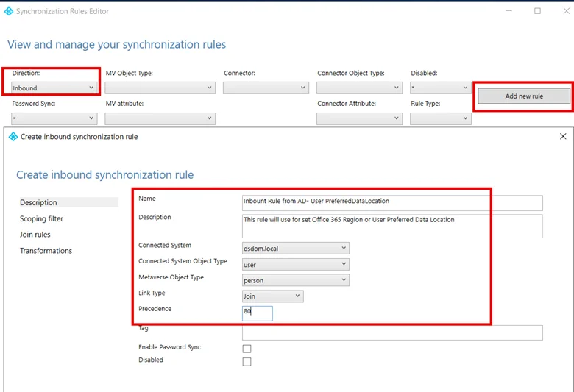Expand the Connected System dropdown dsdom.local
This screenshot has width=574, height=392.
click(x=295, y=249)
